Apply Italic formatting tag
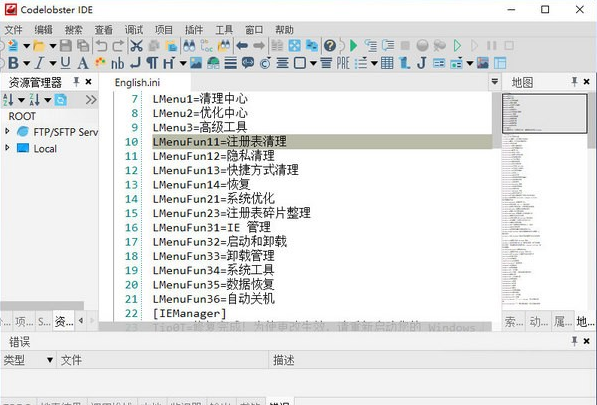 [39, 63]
